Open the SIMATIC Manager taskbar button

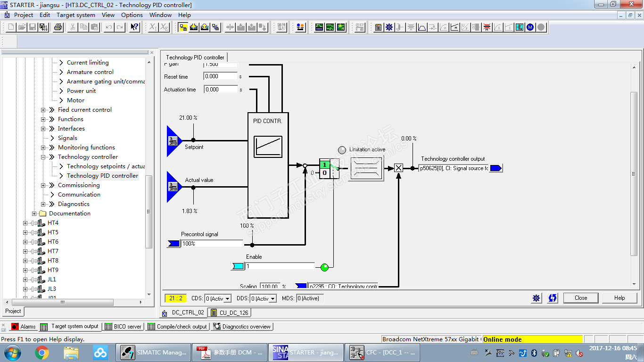coord(154,353)
